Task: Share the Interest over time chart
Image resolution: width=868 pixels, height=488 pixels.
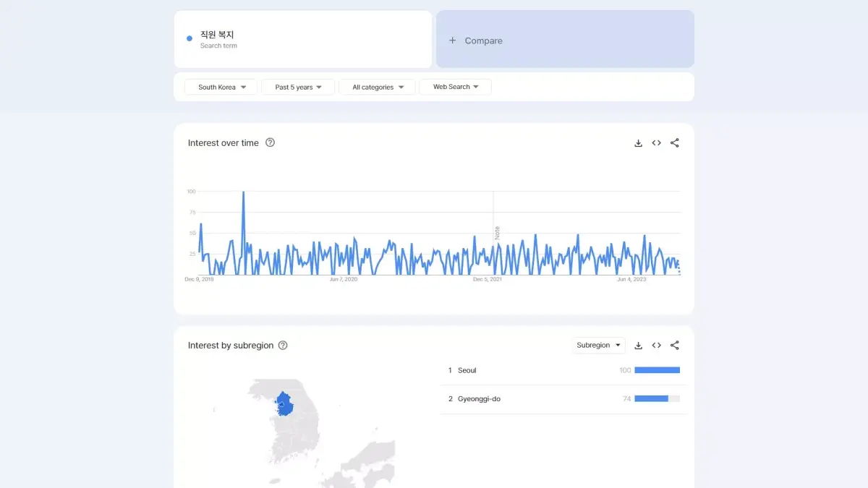Action: point(675,143)
